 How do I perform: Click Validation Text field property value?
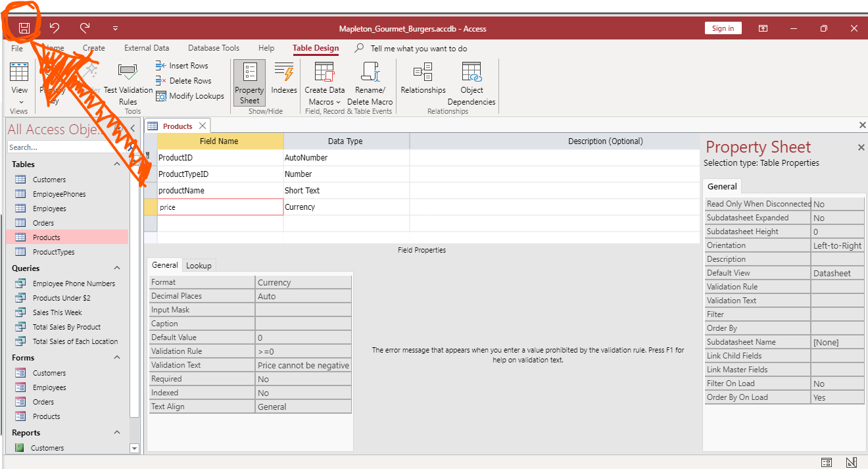tap(303, 365)
